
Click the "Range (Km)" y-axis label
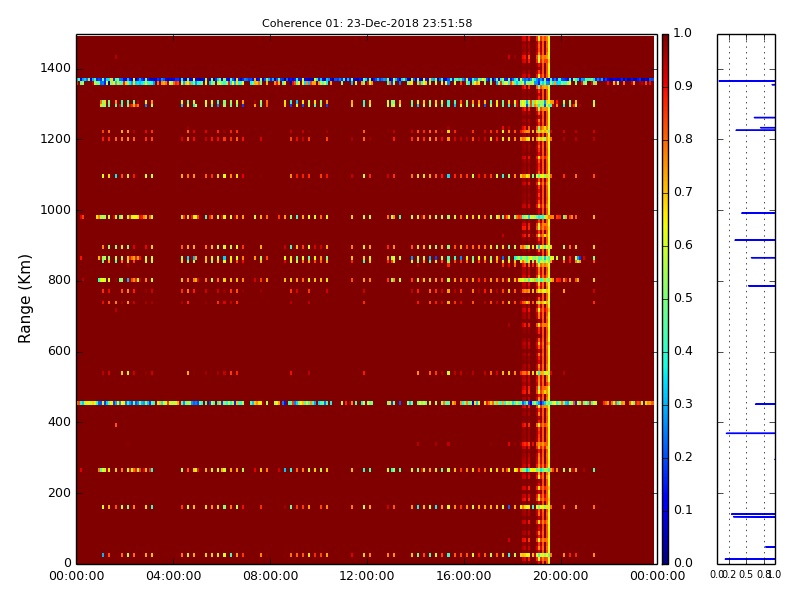coord(25,298)
